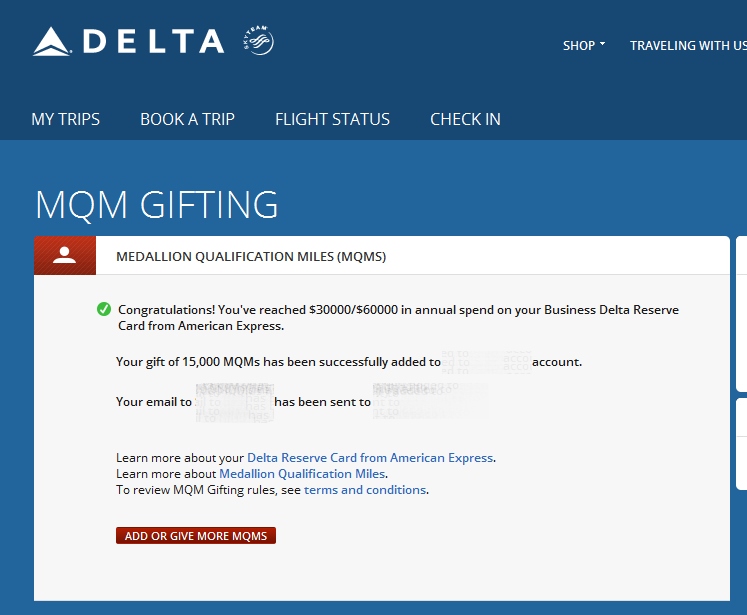
Task: Open BOOK A TRIP tab
Action: point(187,119)
